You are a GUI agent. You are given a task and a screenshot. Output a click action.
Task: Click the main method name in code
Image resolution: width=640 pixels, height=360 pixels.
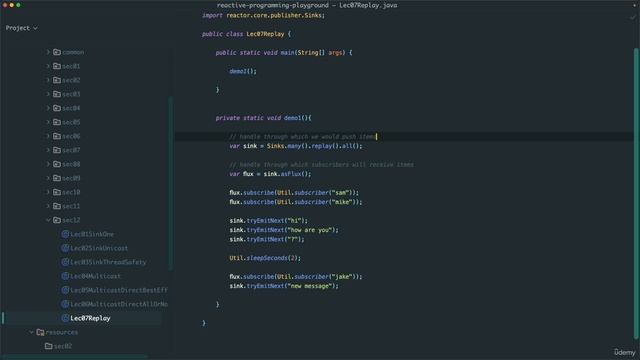(x=287, y=53)
